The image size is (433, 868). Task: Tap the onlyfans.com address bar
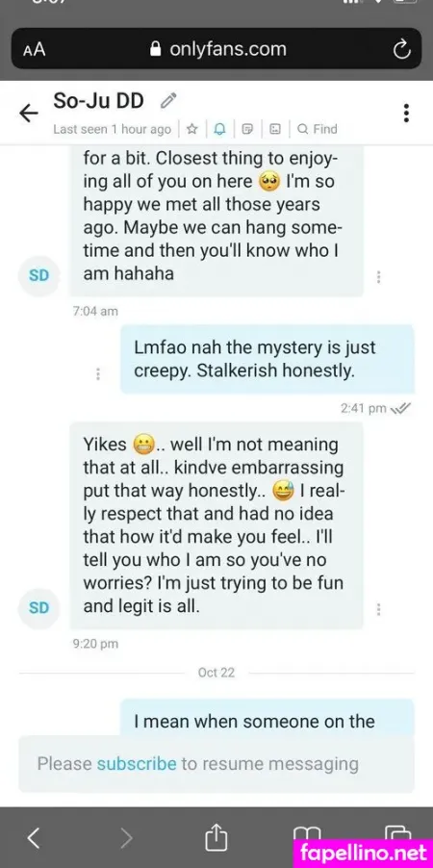[x=216, y=49]
